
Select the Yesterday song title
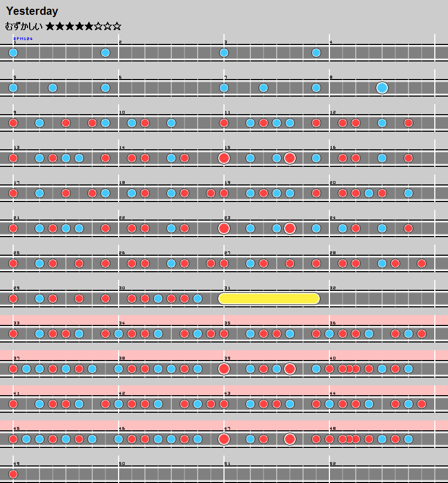[x=32, y=11]
